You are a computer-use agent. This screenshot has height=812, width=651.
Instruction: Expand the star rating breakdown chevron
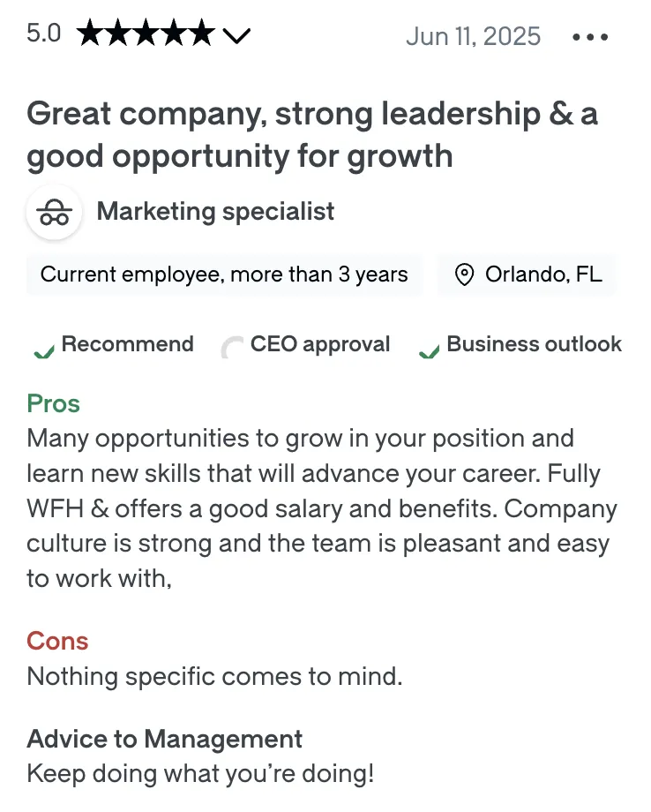[236, 35]
